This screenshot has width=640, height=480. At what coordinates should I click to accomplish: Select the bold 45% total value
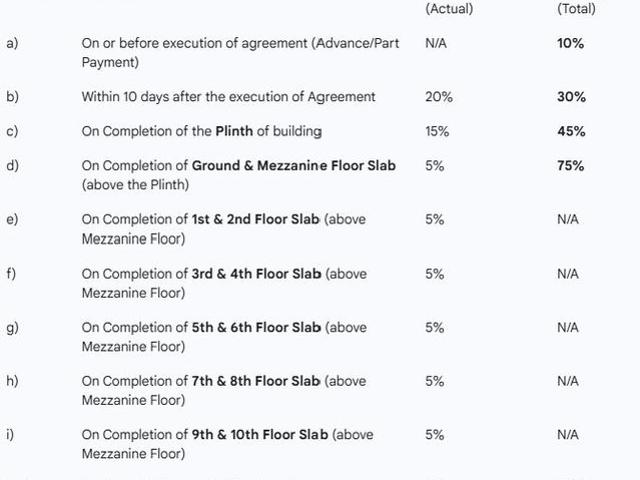pyautogui.click(x=571, y=131)
